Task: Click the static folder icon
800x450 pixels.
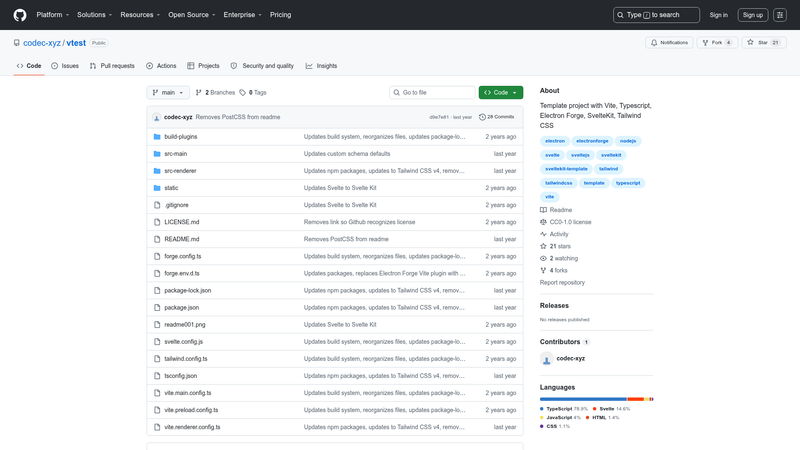Action: [x=157, y=188]
